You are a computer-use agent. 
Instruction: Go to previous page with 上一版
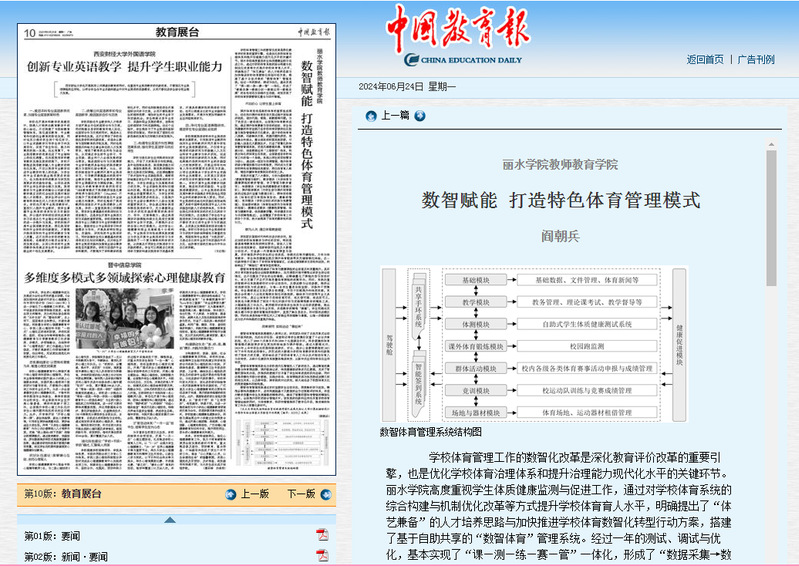pos(255,494)
